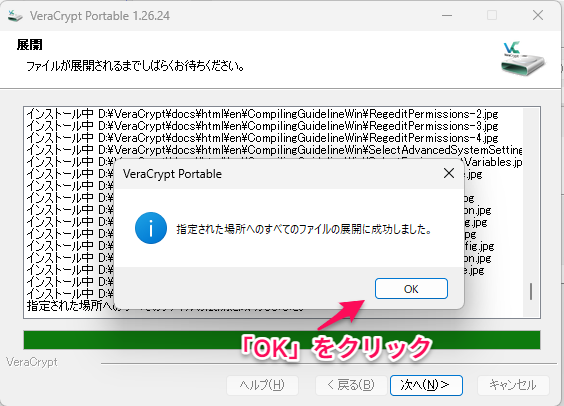Click the VeraCrypt drive logo in header
Screen dimensions: 564x406
[523, 58]
